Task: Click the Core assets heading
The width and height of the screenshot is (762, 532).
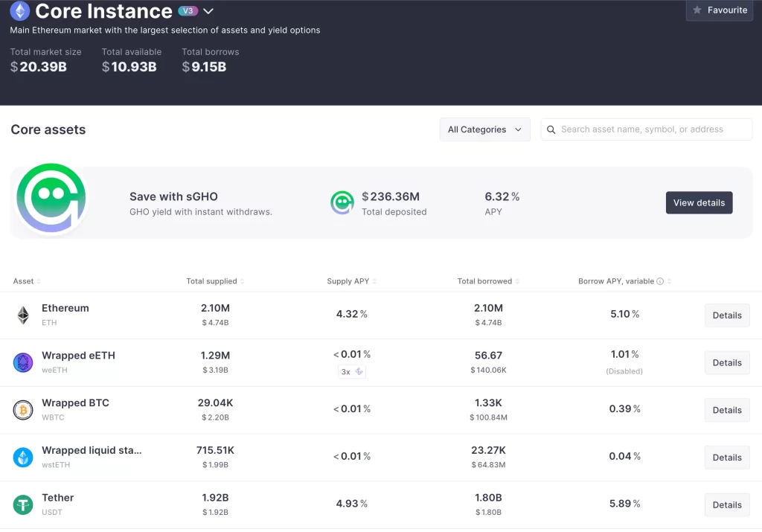Action: coord(48,129)
